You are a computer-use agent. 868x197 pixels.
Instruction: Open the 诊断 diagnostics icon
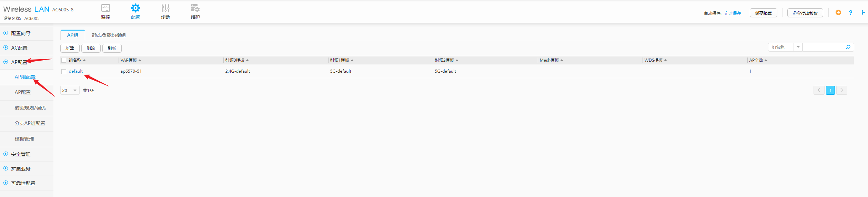(165, 8)
